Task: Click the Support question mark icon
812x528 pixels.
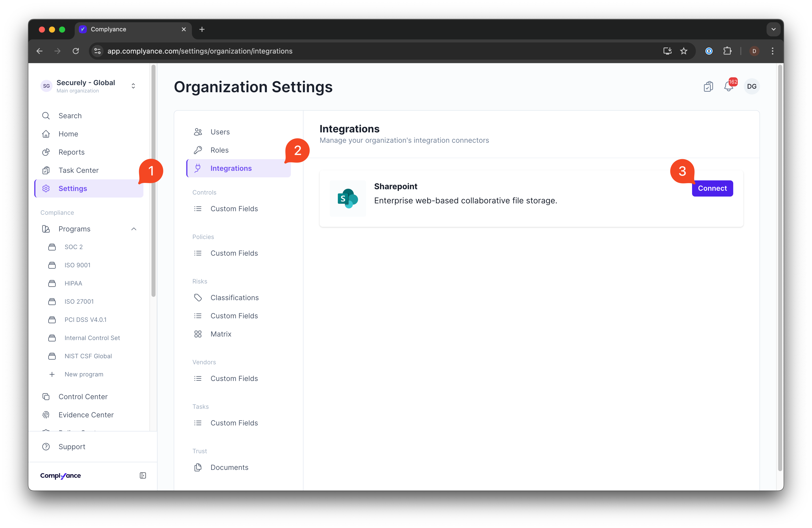Action: coord(46,446)
